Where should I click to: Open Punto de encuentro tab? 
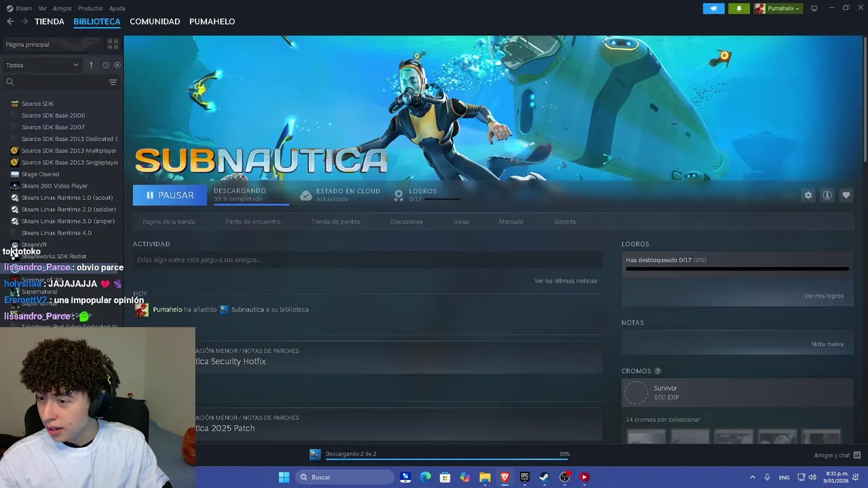pos(252,222)
